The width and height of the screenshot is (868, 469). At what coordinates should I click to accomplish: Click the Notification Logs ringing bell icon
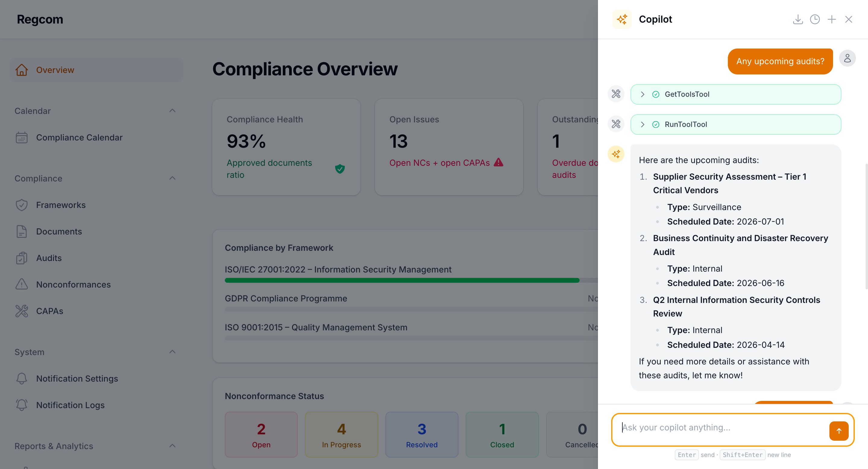[x=22, y=405]
